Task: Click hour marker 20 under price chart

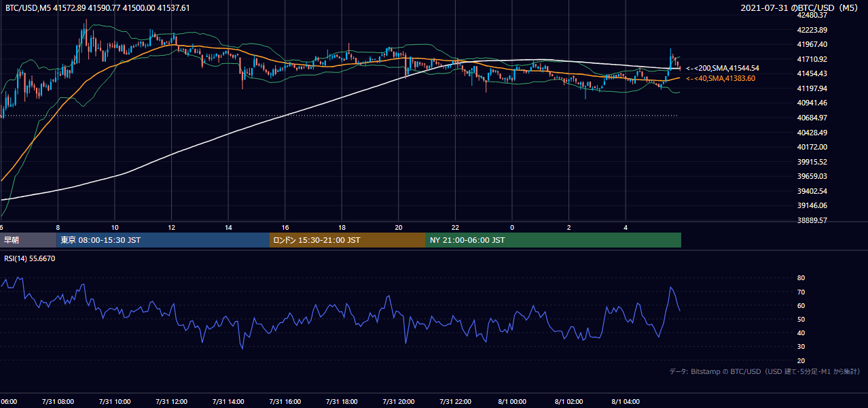Action: tap(399, 227)
